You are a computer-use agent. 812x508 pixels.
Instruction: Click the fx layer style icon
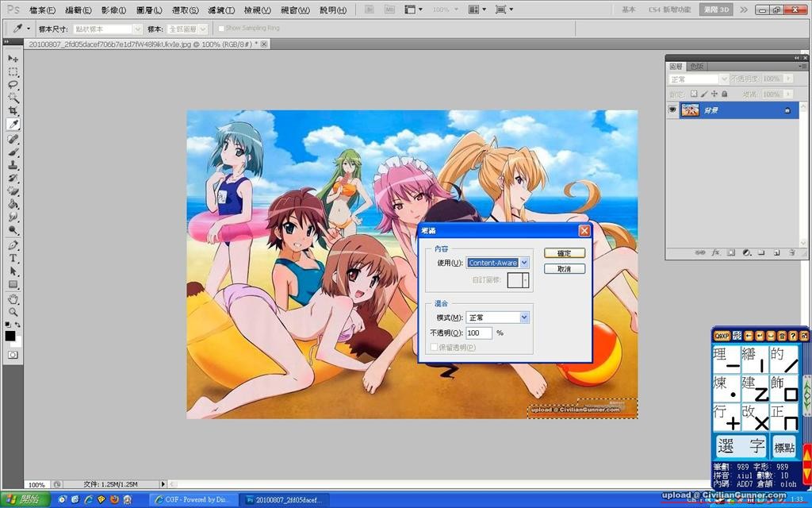(715, 252)
